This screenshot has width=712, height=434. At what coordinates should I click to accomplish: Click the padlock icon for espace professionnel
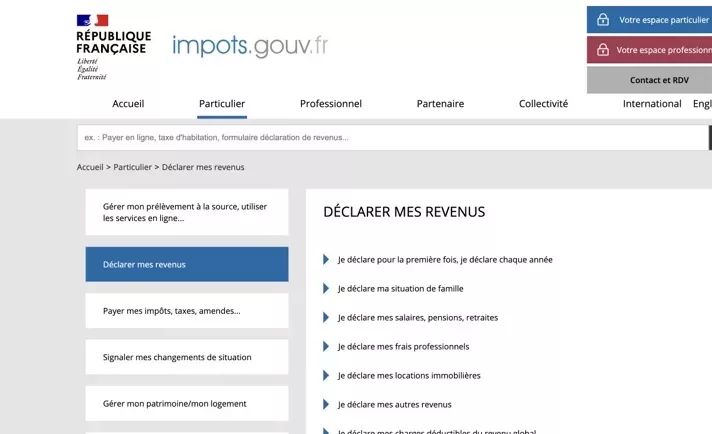(602, 49)
